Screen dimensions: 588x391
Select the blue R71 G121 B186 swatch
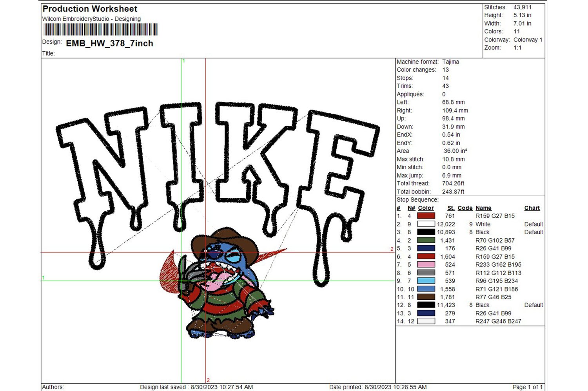[x=426, y=289]
